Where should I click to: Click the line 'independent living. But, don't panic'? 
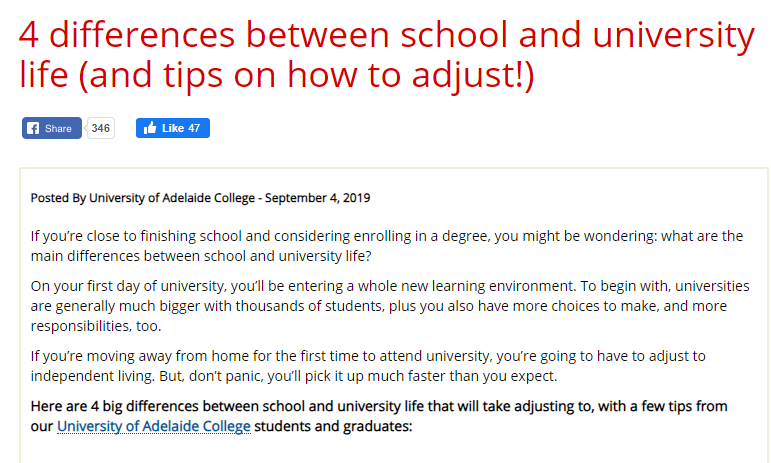[294, 376]
